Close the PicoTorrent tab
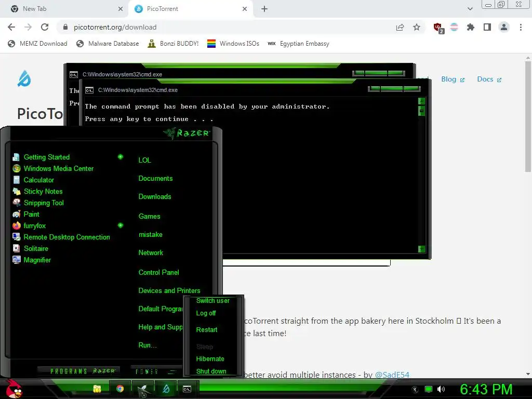The width and height of the screenshot is (532, 399). tap(245, 9)
